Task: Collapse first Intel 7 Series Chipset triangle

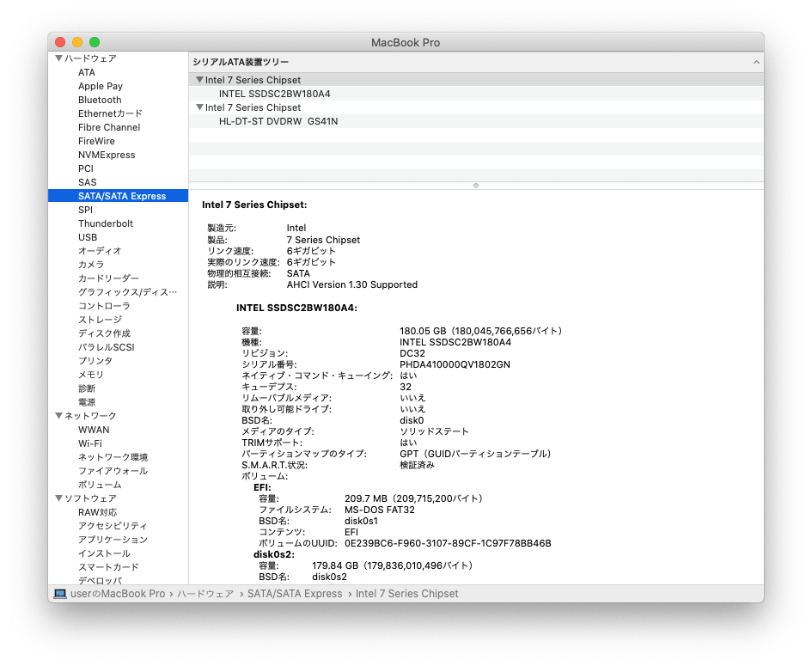Action: click(x=199, y=80)
